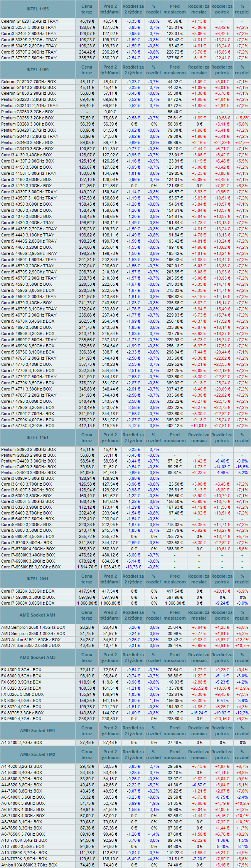Select the Celeron G1620T 2,4GHz TRAY row name
This screenshot has width=251, height=868.
(x=29, y=21)
